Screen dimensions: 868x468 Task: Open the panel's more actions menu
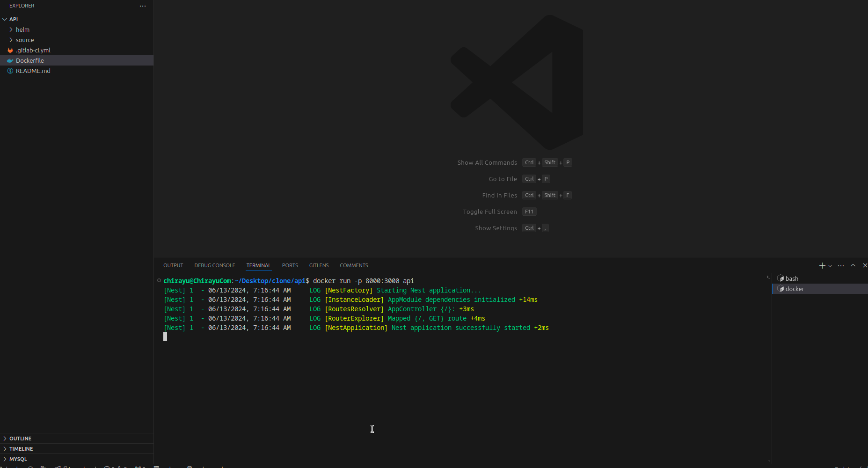[841, 265]
